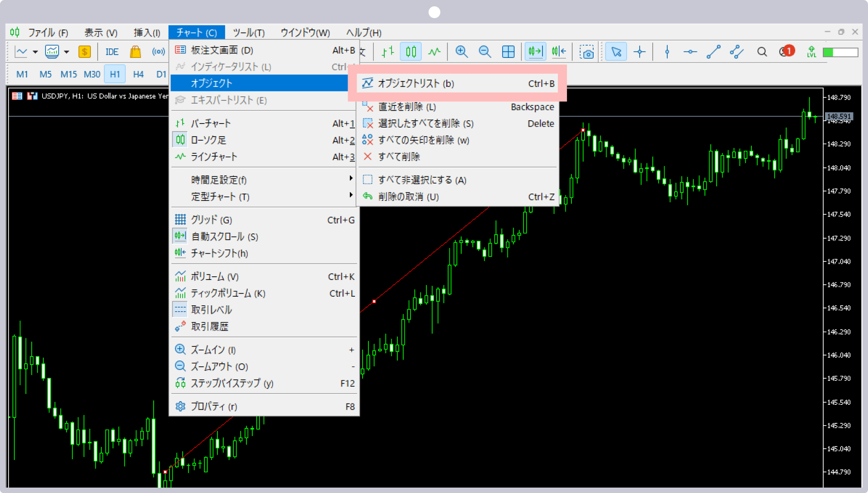Open プロパティ (r) chart settings
This screenshot has width=868, height=493.
264,406
